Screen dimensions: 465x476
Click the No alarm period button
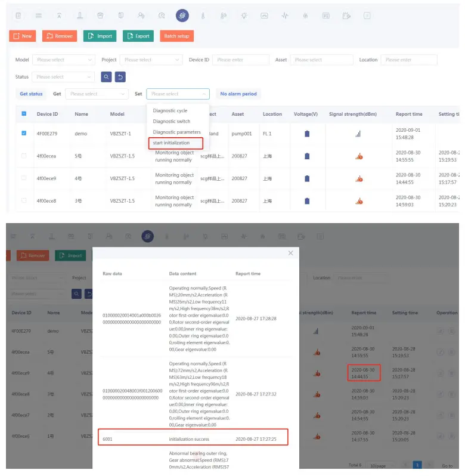coord(238,94)
